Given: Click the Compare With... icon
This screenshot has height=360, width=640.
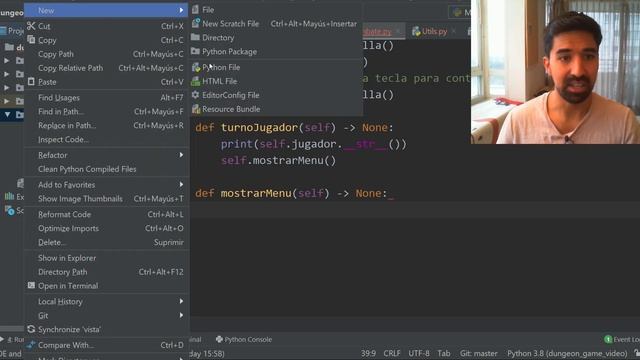Looking at the screenshot, I should pyautogui.click(x=31, y=345).
